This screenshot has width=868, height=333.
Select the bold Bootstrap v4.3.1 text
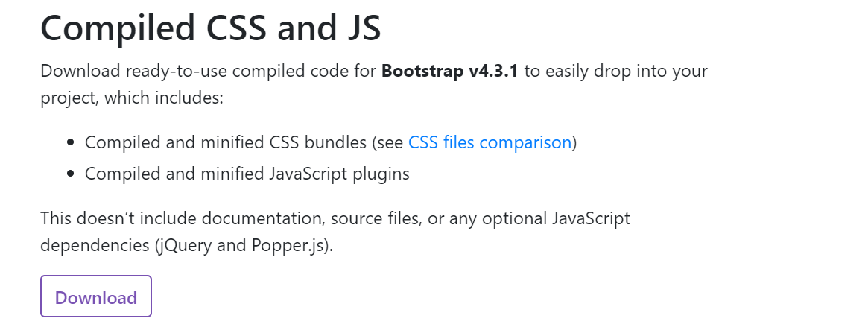point(449,72)
